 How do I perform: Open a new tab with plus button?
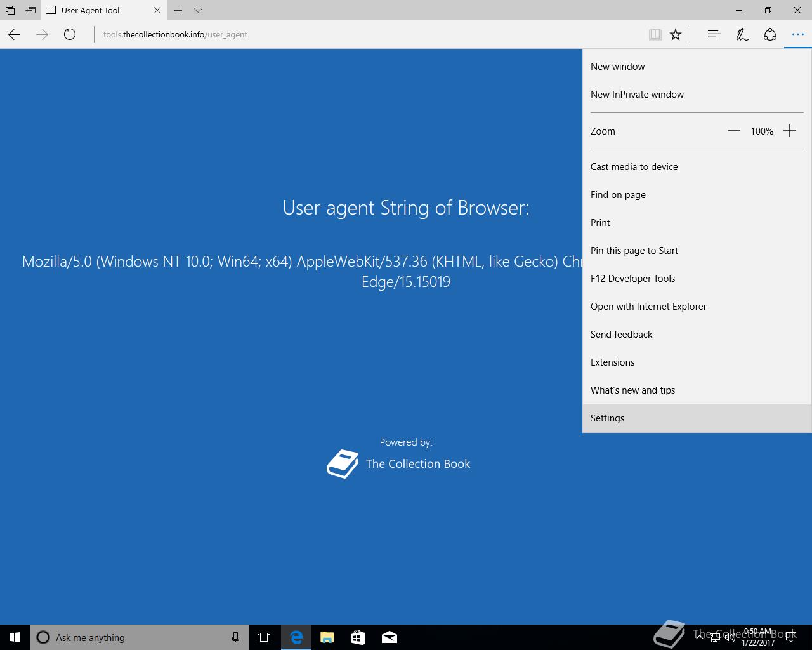tap(178, 10)
